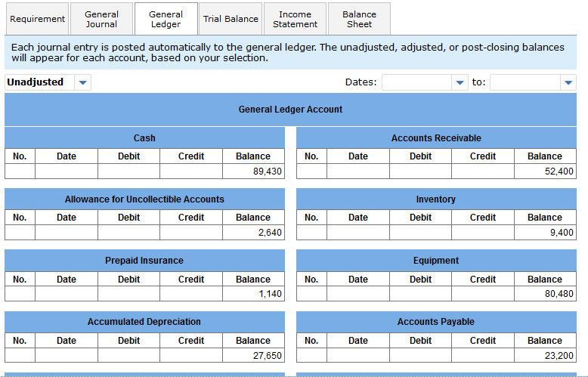Click the Debit column header under Cash
Viewport: 588px width, 377px height.
pos(128,156)
